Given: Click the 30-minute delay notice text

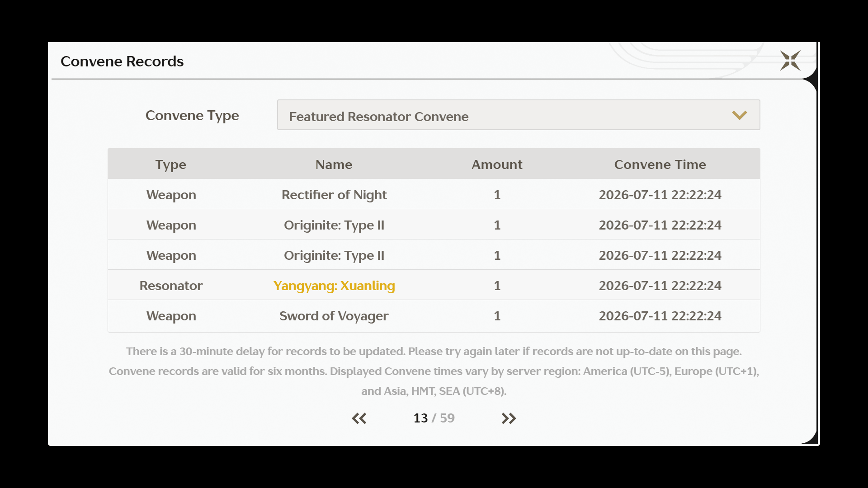Looking at the screenshot, I should point(434,351).
